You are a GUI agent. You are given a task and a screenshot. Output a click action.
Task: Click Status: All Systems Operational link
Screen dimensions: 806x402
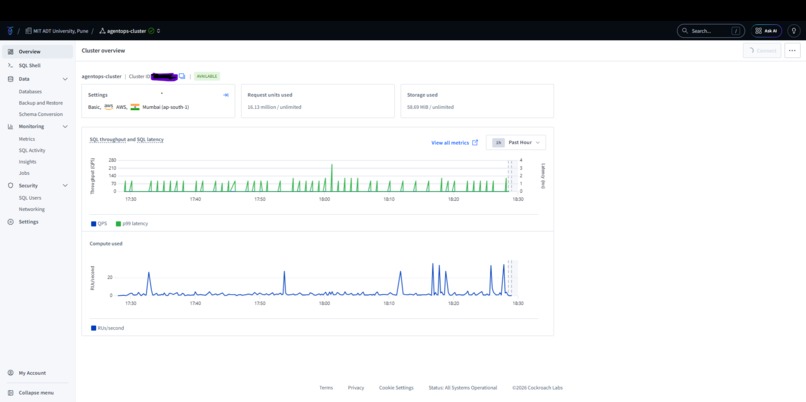point(463,388)
